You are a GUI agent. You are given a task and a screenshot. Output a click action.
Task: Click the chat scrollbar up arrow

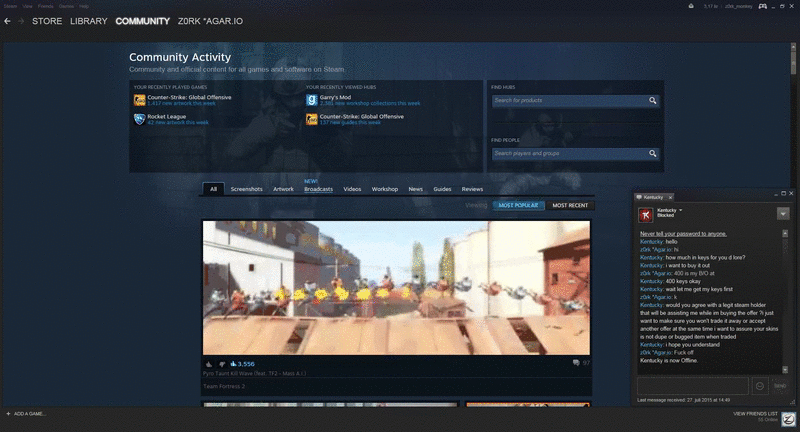(x=785, y=233)
